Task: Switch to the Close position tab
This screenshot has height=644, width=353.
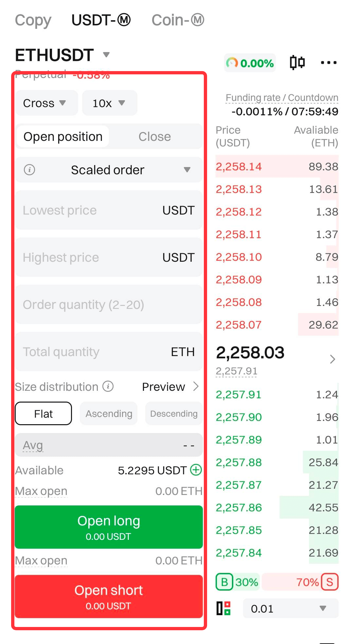Action: tap(154, 137)
